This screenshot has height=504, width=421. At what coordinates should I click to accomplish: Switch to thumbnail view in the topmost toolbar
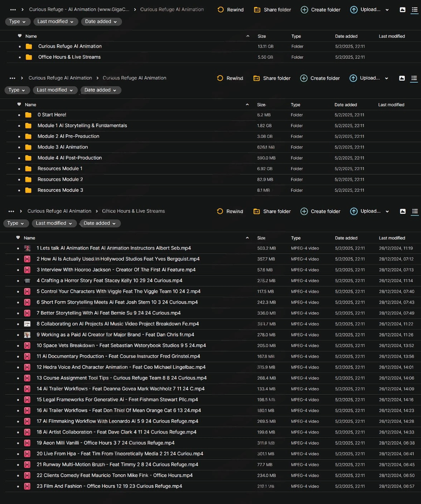(402, 10)
